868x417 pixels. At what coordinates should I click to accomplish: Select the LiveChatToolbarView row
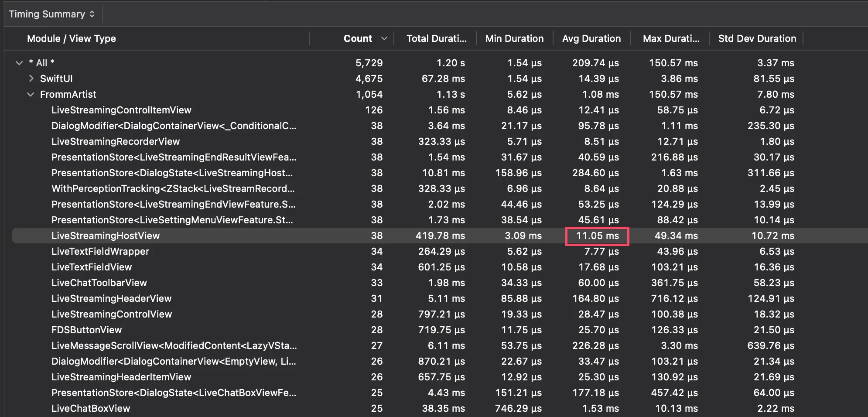point(440,283)
